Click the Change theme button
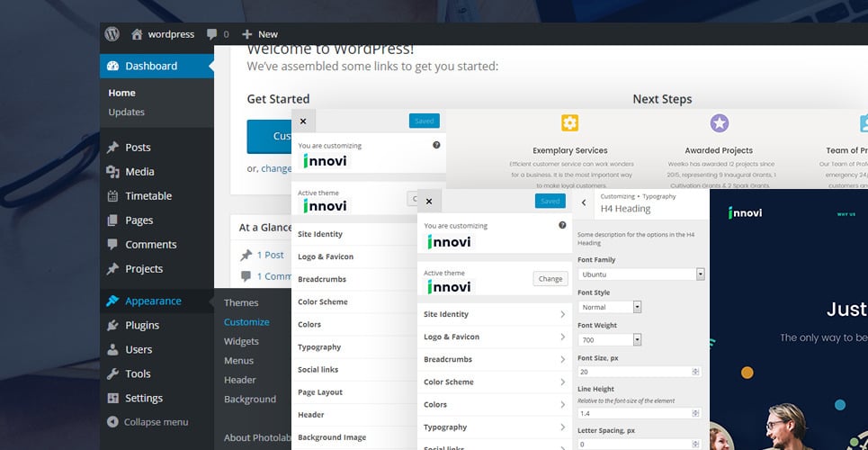 point(550,279)
